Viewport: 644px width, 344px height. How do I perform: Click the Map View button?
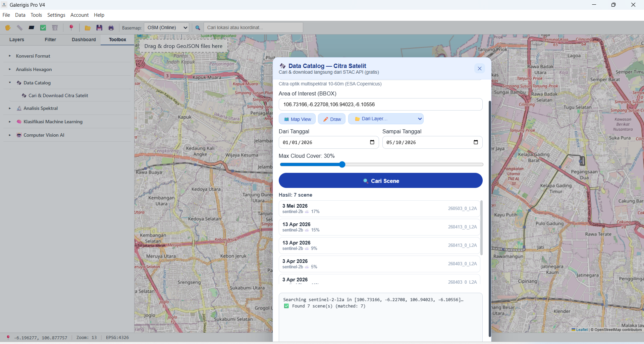(x=297, y=119)
